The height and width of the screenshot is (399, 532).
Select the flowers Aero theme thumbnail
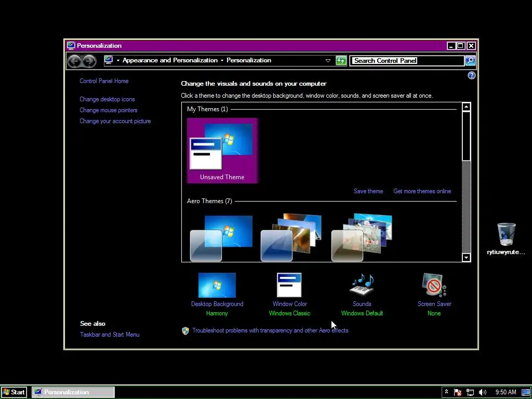click(362, 237)
